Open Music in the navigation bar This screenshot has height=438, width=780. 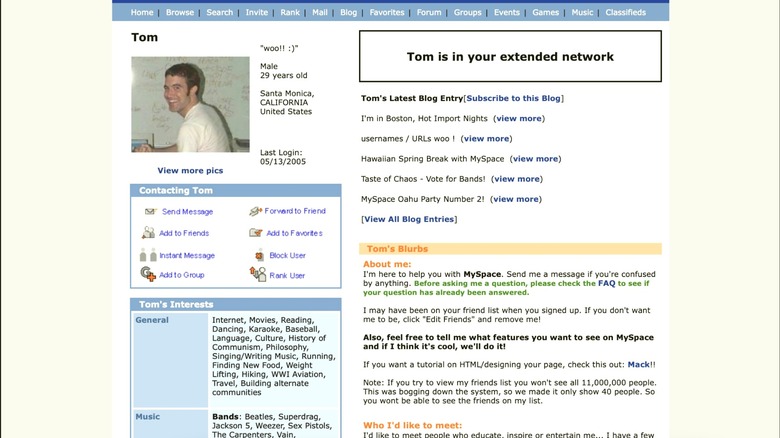[x=583, y=12]
